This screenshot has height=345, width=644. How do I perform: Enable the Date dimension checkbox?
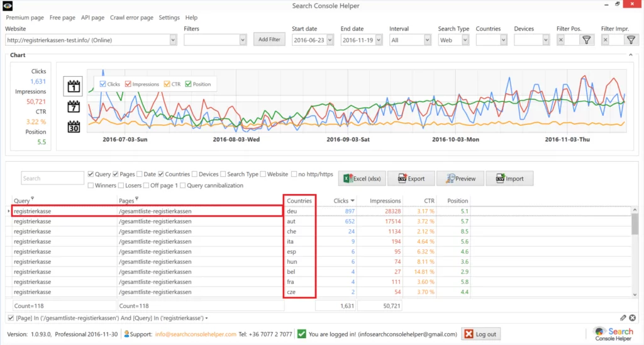coord(139,174)
